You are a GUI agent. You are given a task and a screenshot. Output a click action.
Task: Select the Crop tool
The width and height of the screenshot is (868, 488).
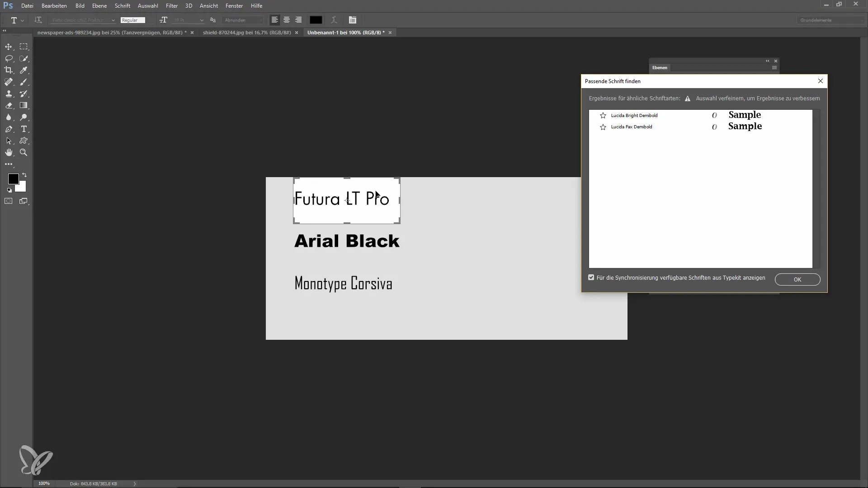click(x=9, y=70)
